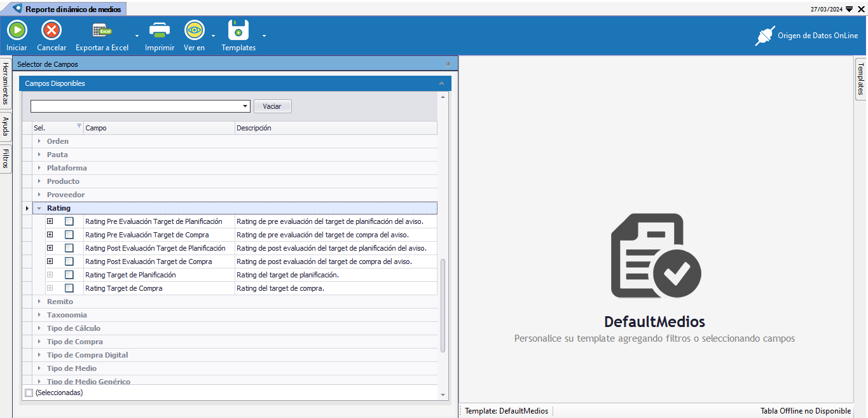
Task: Click 'Template: DefaultMedios' in status bar
Action: 506,411
